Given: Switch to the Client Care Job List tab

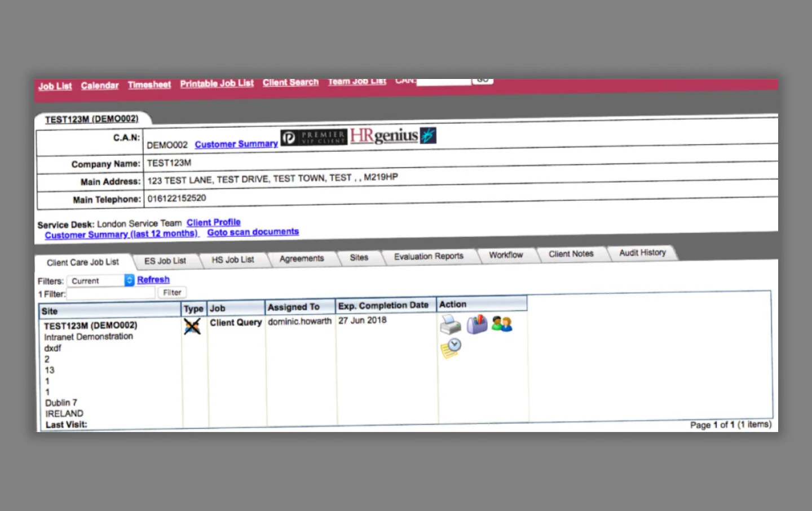Looking at the screenshot, I should pyautogui.click(x=83, y=262).
